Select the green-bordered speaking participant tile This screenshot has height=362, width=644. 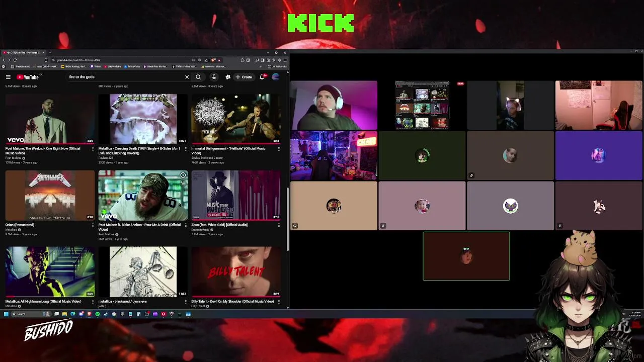click(466, 256)
